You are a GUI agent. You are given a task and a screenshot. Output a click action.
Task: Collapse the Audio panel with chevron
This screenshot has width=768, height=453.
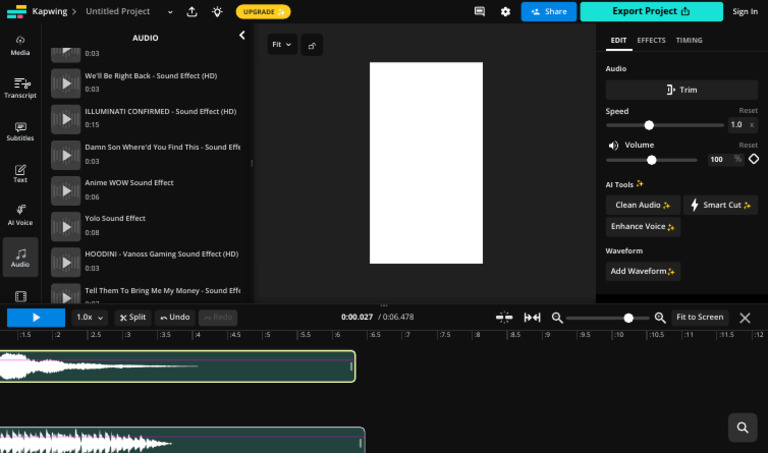pos(241,36)
